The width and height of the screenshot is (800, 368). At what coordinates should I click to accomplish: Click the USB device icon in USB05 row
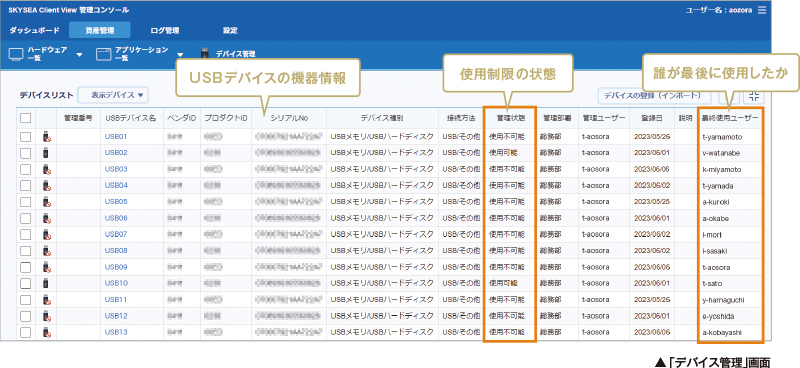point(46,202)
